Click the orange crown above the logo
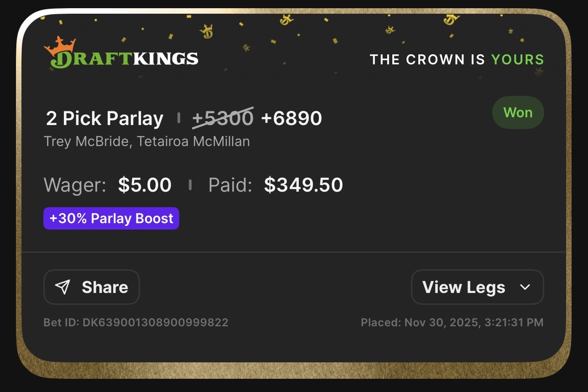 point(60,44)
